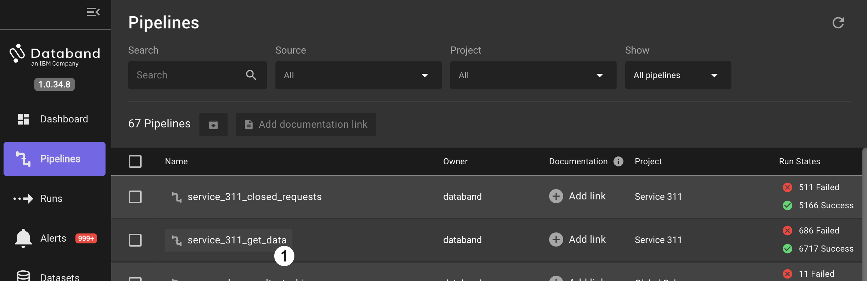
Task: Sort by Project column header
Action: click(x=648, y=161)
